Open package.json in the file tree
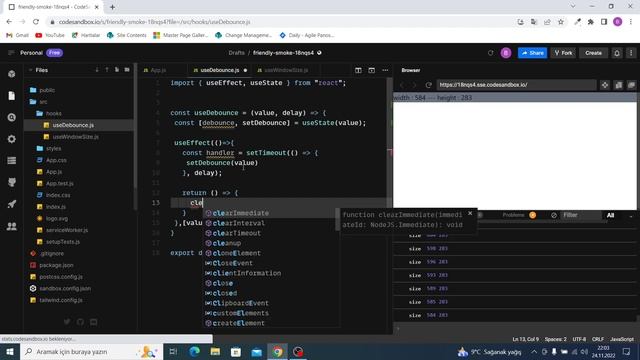The height and width of the screenshot is (360, 640). point(56,265)
